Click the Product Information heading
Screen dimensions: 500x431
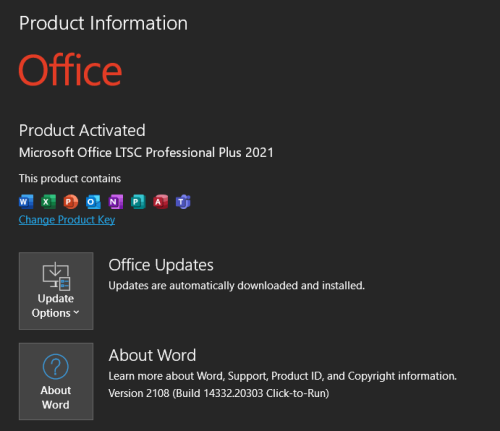(103, 23)
